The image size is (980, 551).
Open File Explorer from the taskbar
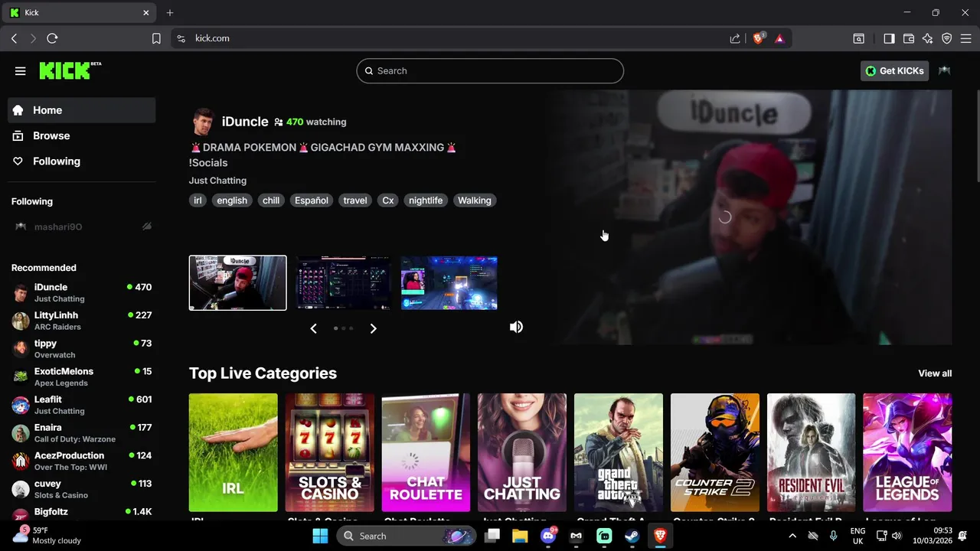click(520, 536)
